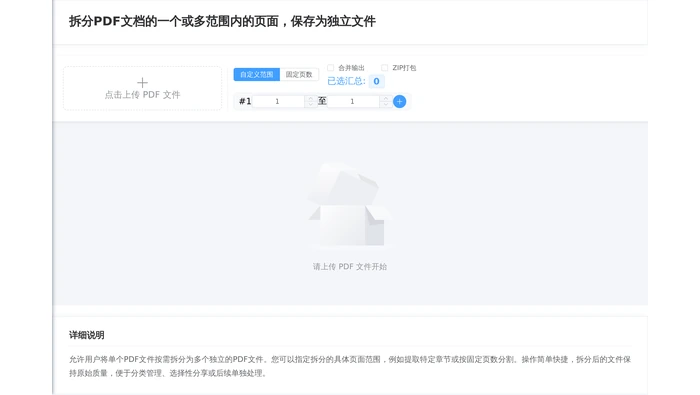Decrease the end page using its down arrow

(386, 104)
